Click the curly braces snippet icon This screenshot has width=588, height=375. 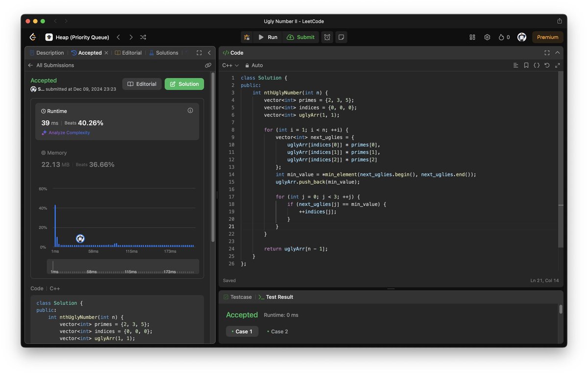[537, 65]
